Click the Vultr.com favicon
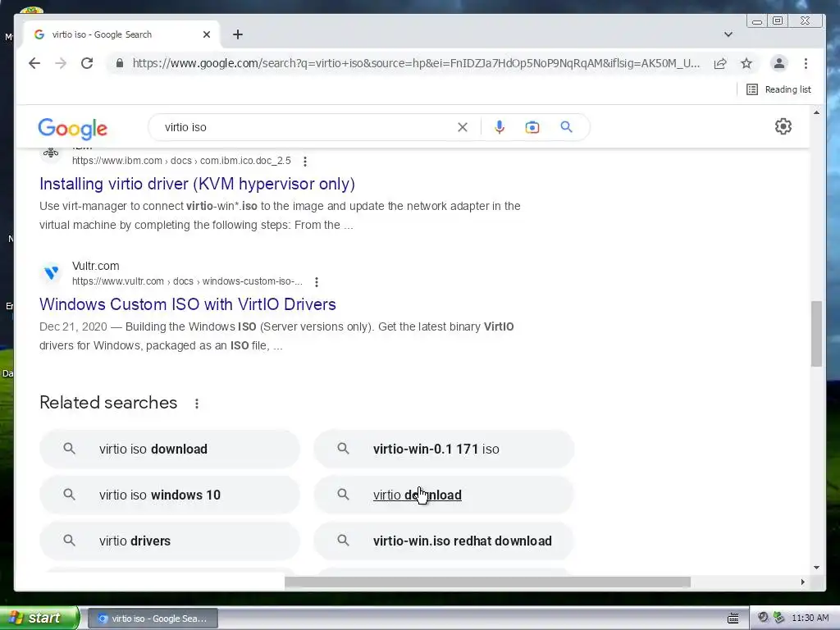 click(x=52, y=272)
